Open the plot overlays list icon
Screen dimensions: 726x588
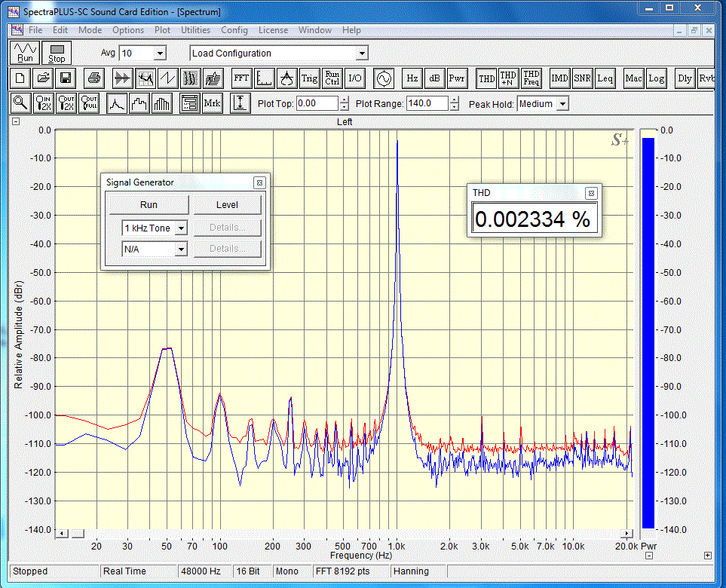(190, 103)
